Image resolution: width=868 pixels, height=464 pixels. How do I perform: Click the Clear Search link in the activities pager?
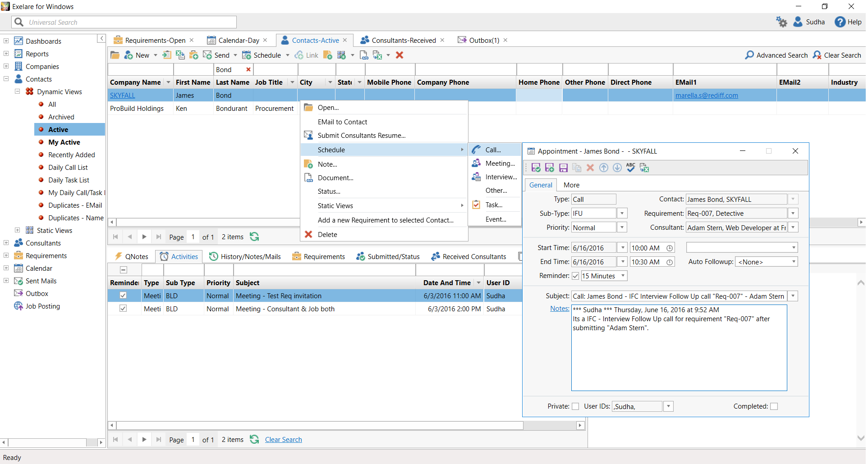(283, 439)
